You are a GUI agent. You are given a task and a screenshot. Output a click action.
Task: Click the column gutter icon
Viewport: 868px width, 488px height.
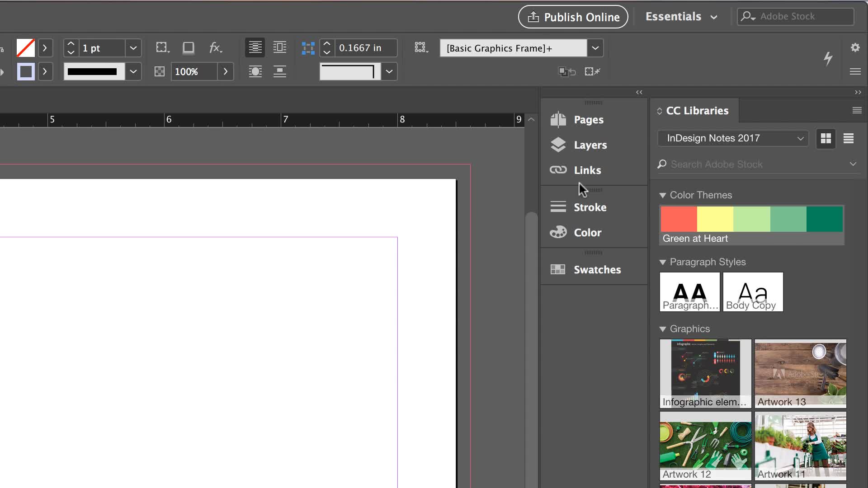(308, 48)
